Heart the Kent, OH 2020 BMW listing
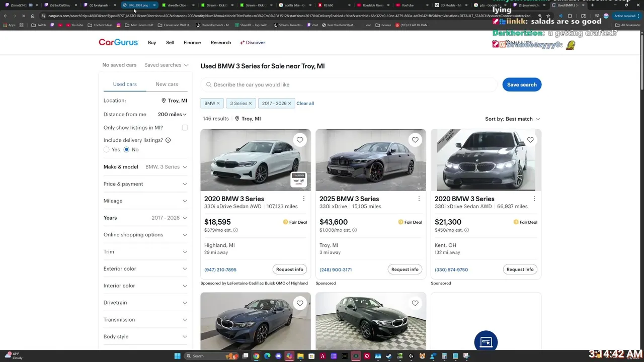The height and width of the screenshot is (362, 644). pyautogui.click(x=530, y=140)
